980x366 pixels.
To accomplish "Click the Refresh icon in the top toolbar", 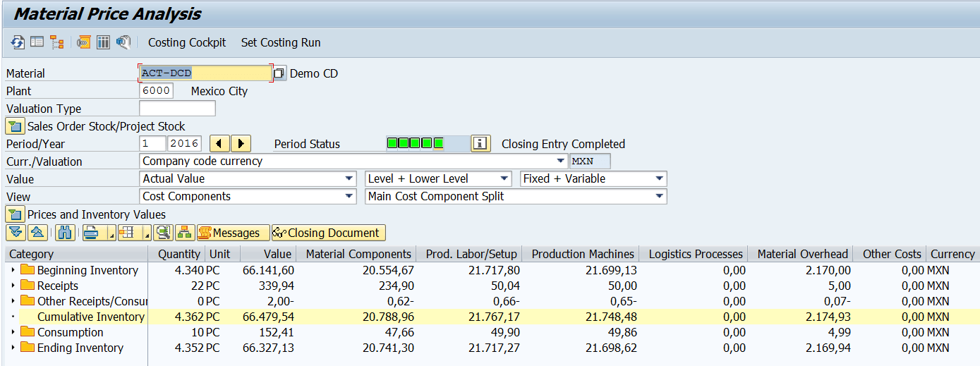I will coord(17,42).
